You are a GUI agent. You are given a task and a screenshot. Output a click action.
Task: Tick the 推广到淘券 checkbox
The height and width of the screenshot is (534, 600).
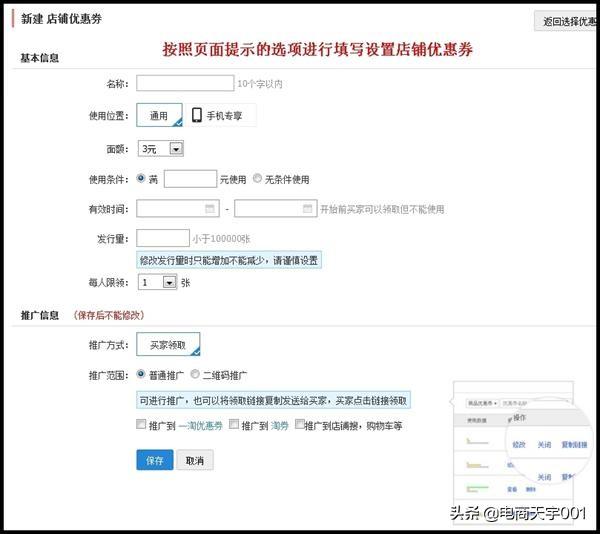point(234,425)
